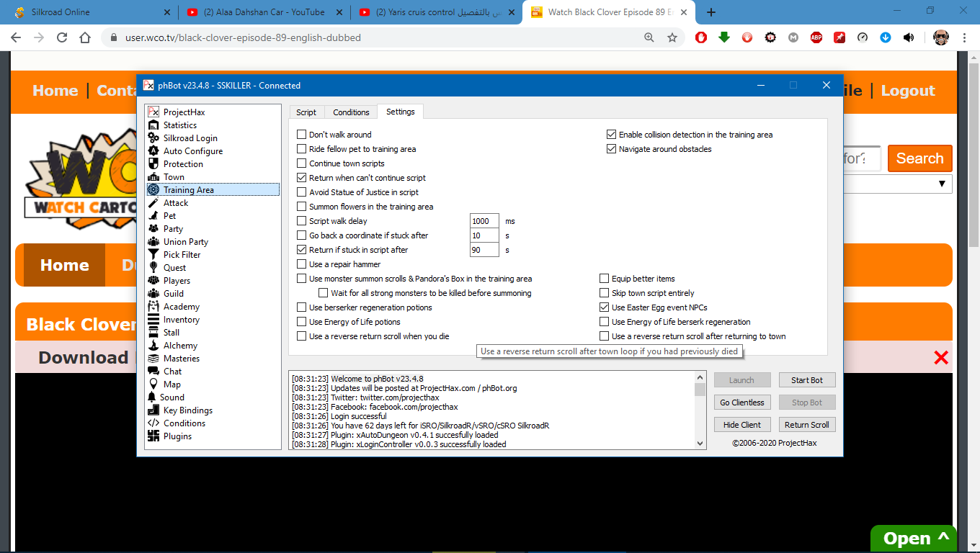The width and height of the screenshot is (980, 553).
Task: Uncheck Navigate around obstacles
Action: 612,149
